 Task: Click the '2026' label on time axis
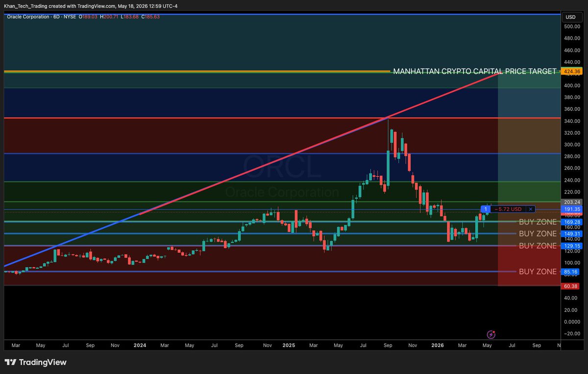point(438,345)
